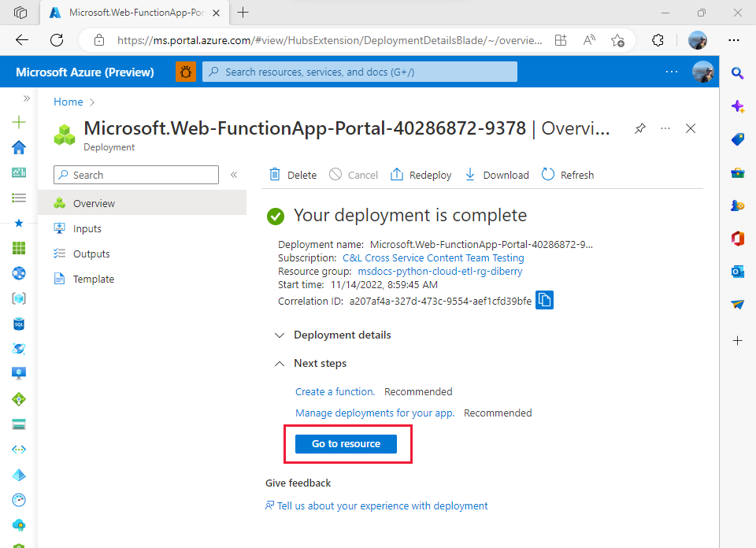Copy the Correlation ID to clipboard

coord(544,300)
